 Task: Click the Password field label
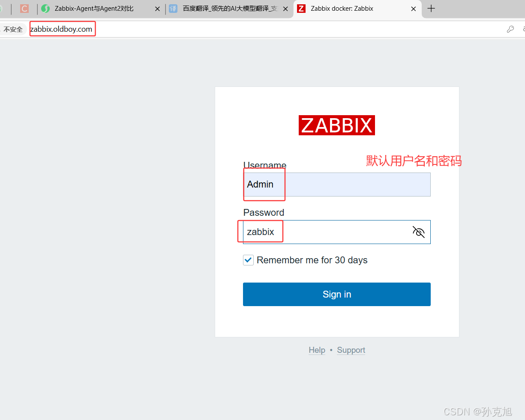pyautogui.click(x=264, y=212)
